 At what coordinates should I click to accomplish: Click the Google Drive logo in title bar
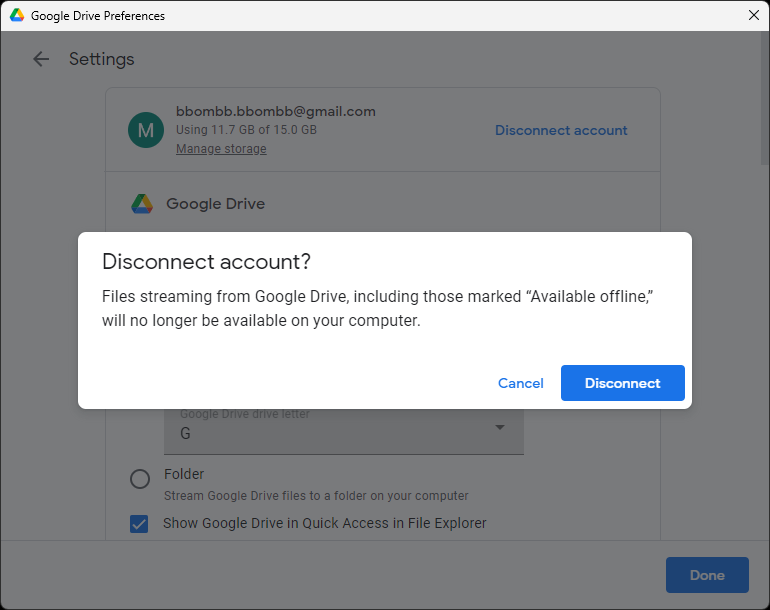pos(17,15)
